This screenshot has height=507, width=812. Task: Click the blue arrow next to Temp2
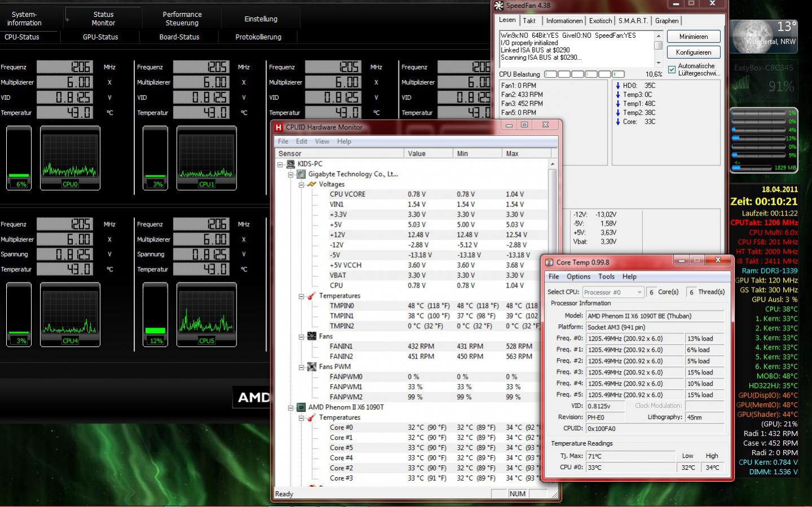click(x=618, y=113)
